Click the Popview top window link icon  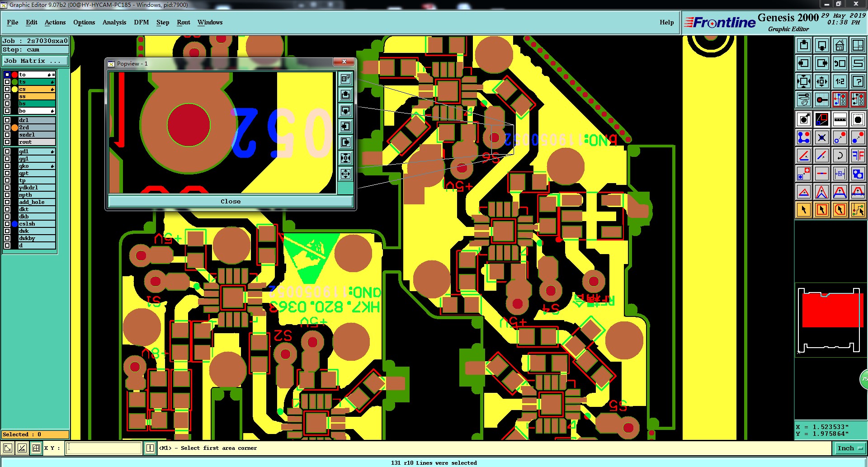coord(345,79)
